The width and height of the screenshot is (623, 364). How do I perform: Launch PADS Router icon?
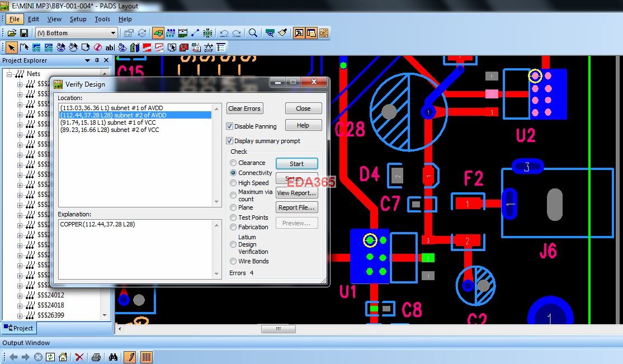click(324, 33)
